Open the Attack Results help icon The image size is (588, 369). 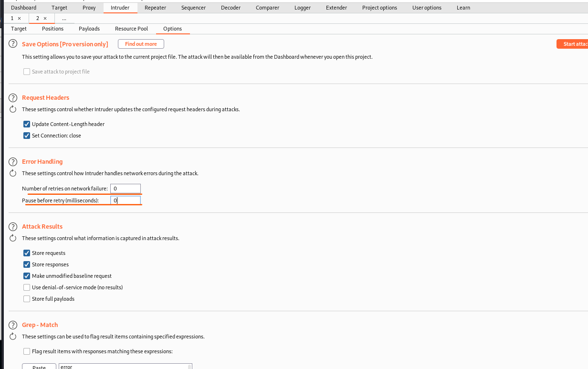[x=13, y=226]
